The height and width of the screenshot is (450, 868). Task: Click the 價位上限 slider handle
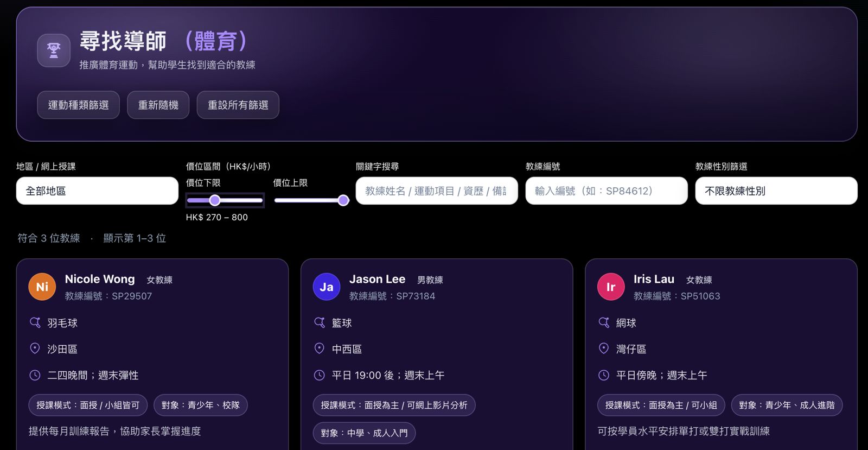343,200
